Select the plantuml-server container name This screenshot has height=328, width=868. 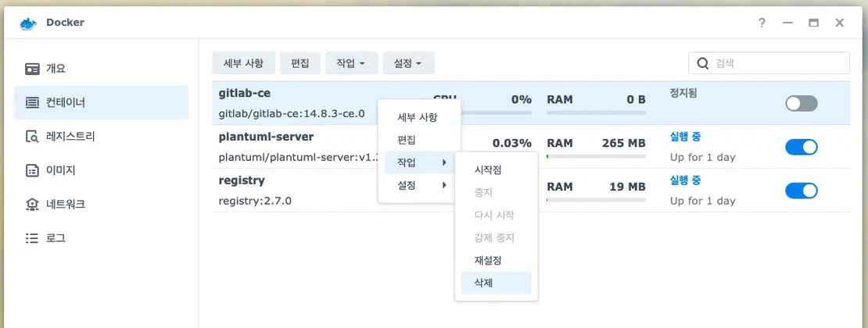click(x=267, y=137)
